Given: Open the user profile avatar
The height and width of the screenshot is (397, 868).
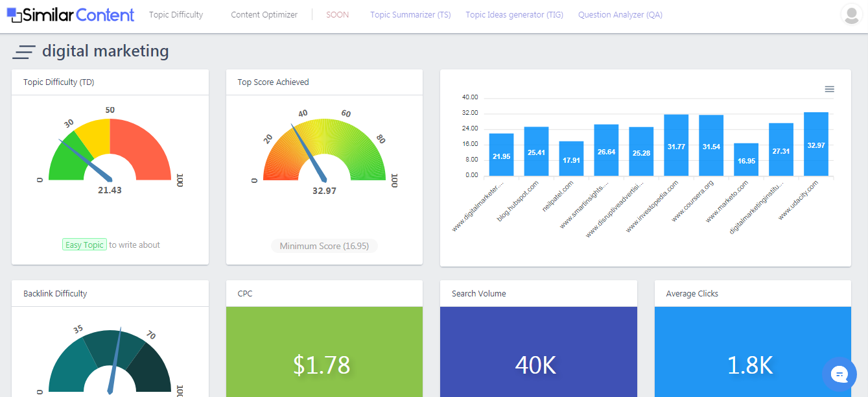Looking at the screenshot, I should tap(851, 14).
